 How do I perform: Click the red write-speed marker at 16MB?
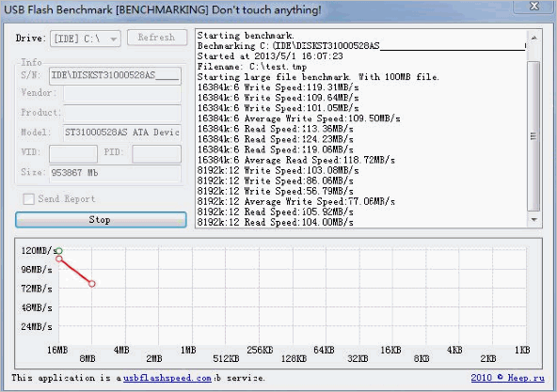click(59, 259)
